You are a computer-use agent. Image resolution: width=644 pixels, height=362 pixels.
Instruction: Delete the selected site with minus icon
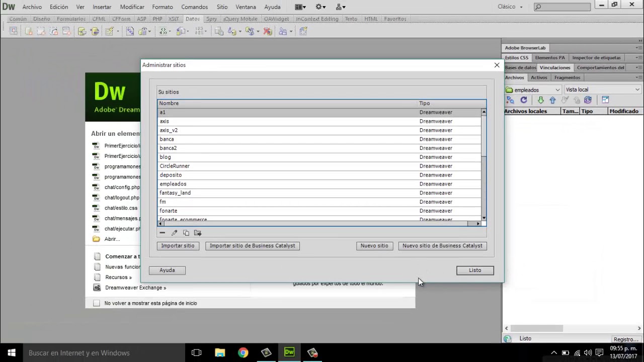162,233
